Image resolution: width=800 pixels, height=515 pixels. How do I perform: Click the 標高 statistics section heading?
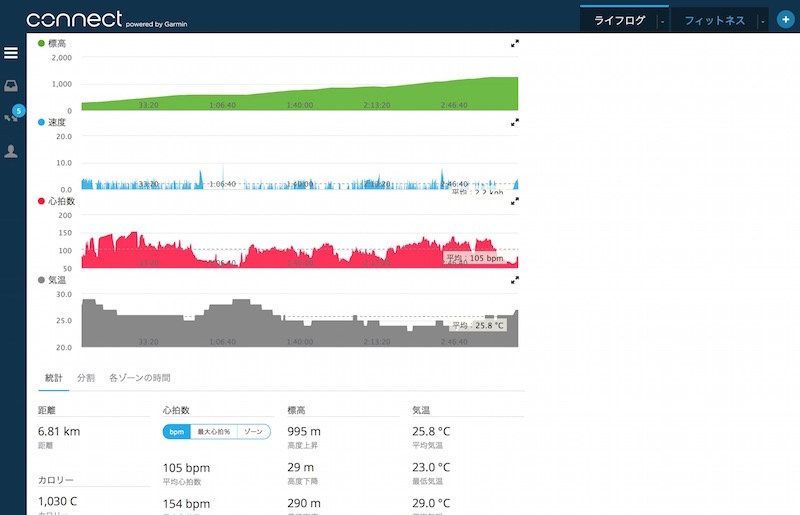(296, 410)
